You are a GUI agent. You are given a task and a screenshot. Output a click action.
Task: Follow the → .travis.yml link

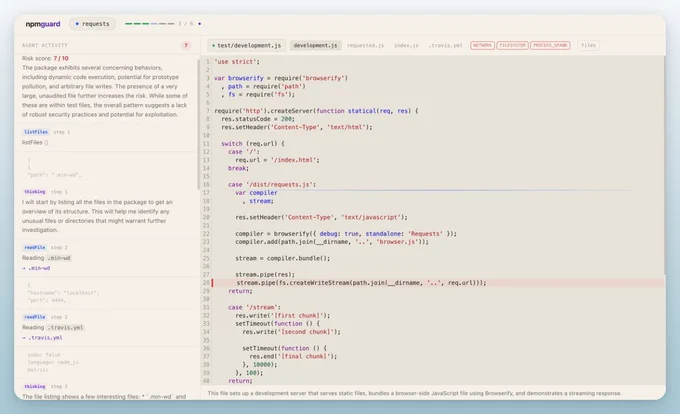click(42, 338)
